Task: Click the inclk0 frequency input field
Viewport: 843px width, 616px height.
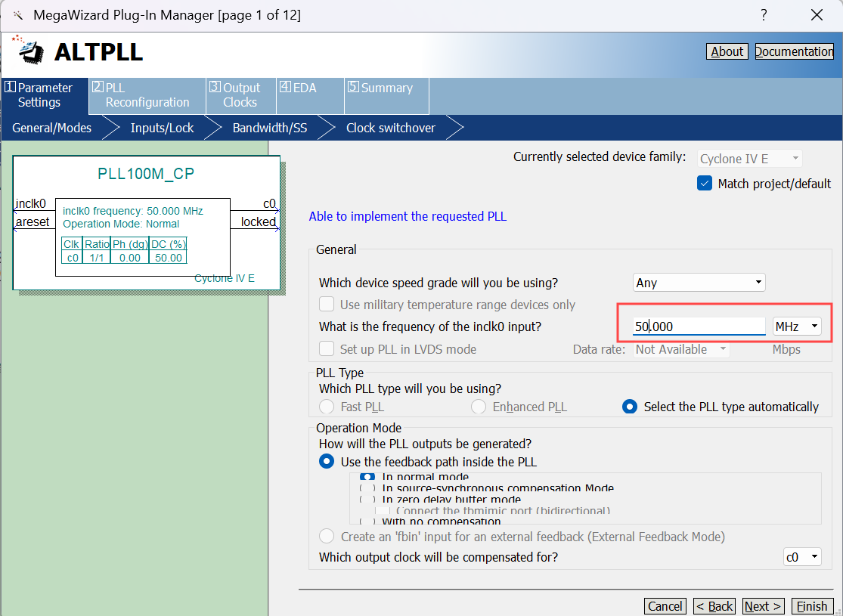Action: (x=699, y=327)
